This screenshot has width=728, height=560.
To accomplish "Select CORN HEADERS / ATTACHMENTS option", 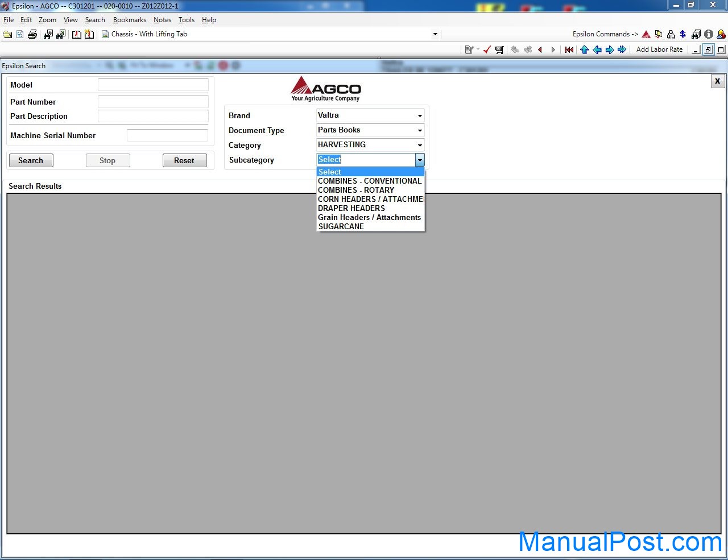I will (x=370, y=199).
